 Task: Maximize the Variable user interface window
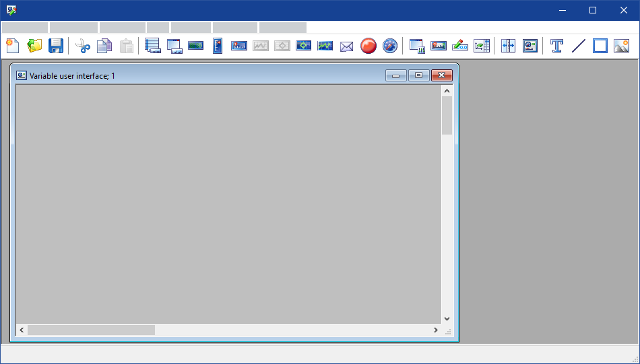418,75
